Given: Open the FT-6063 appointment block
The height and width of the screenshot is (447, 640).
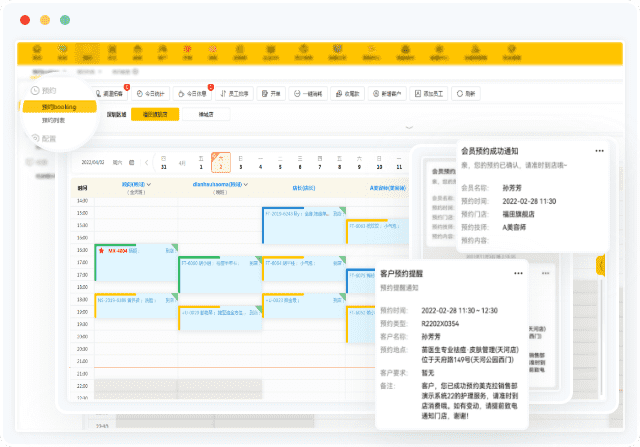Looking at the screenshot, I should click(x=378, y=231).
